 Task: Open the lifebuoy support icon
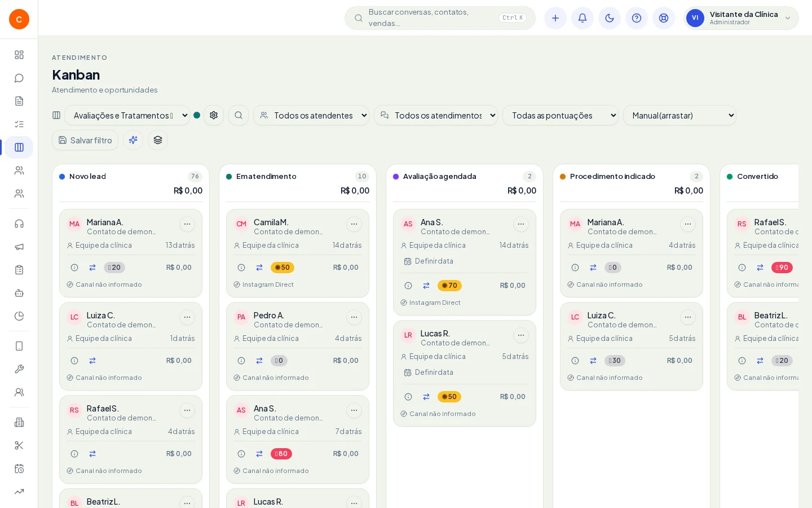click(664, 18)
